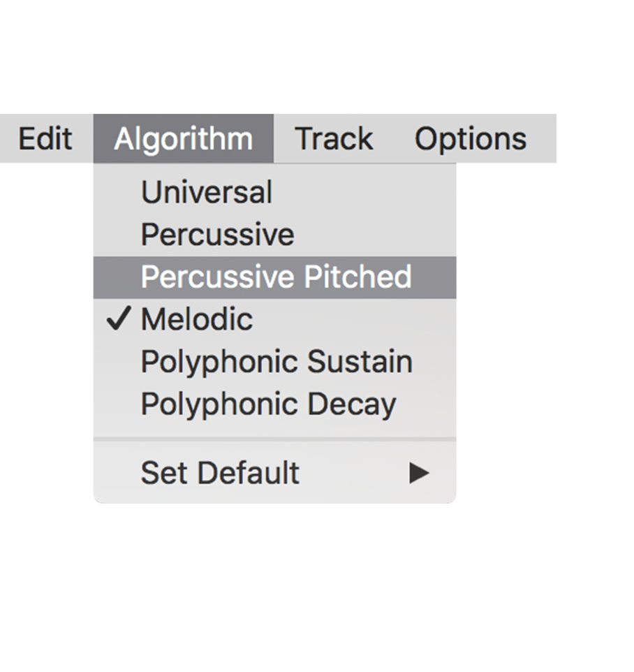Pick Universal from the algorithm list
Screen dimensions: 634x672
[206, 193]
